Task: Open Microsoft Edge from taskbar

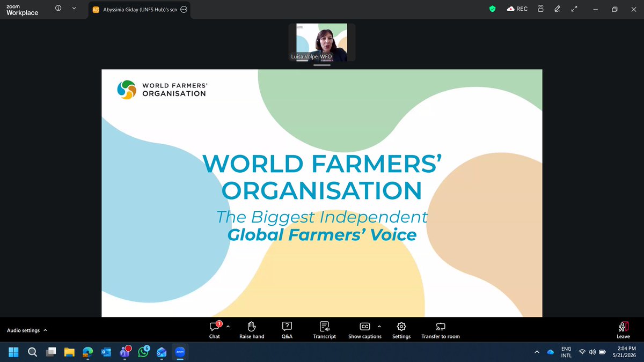Action: 87,352
